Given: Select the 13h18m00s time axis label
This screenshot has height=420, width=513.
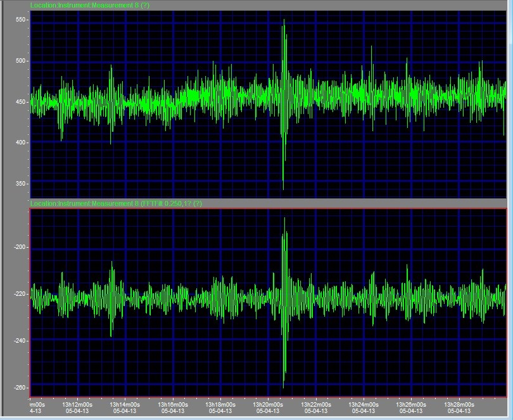Looking at the screenshot, I should click(220, 404).
